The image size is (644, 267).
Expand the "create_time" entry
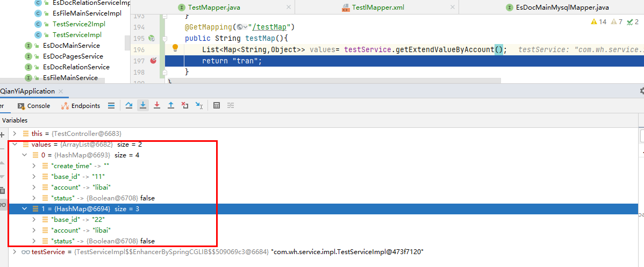coord(34,165)
